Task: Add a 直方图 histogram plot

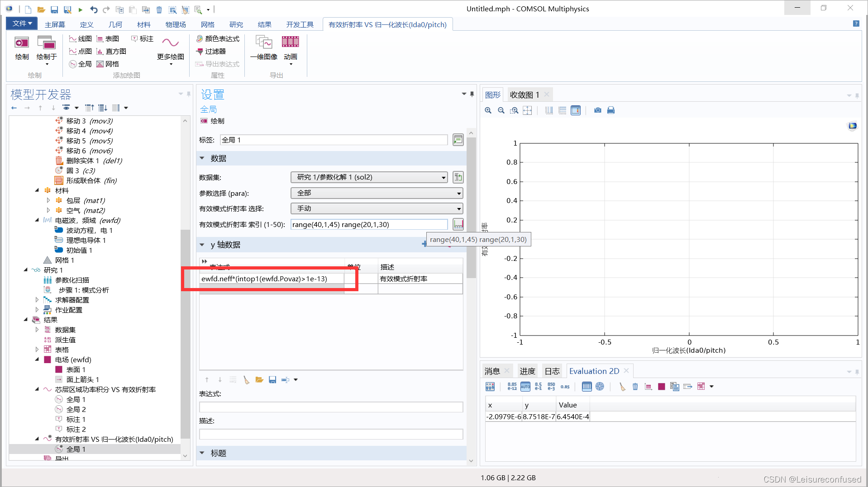Action: coord(111,52)
